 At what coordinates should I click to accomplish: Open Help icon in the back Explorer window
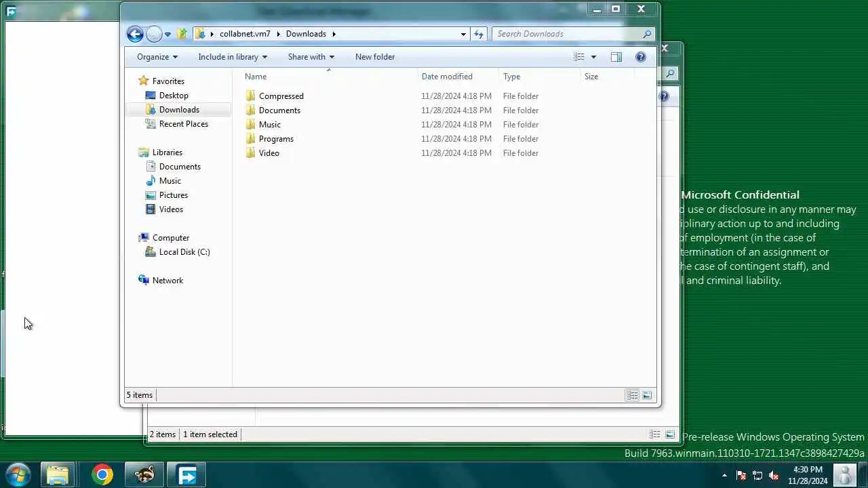click(x=664, y=96)
